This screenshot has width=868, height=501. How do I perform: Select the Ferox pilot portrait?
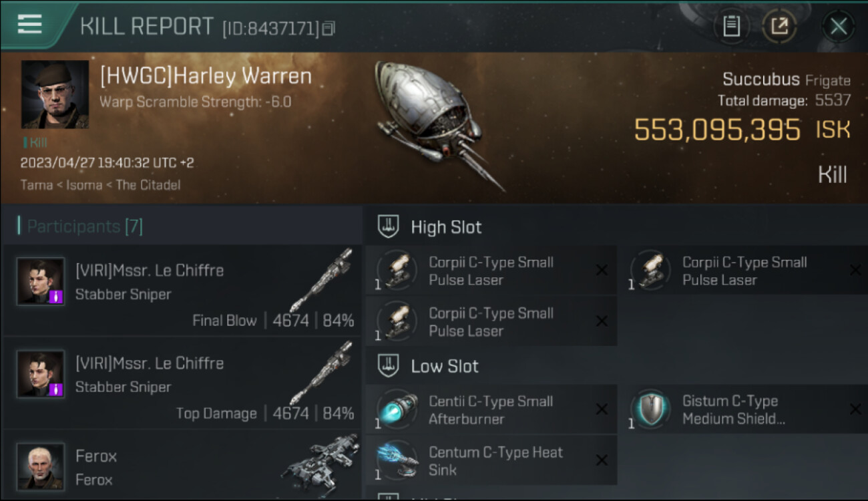[x=41, y=466]
